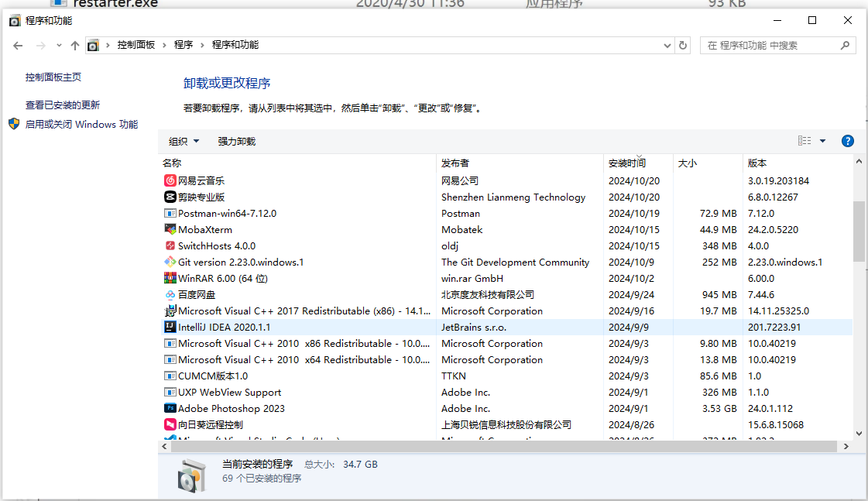Click the horizontal scrollbar thumb
Image resolution: width=868 pixels, height=501 pixels.
(503, 446)
